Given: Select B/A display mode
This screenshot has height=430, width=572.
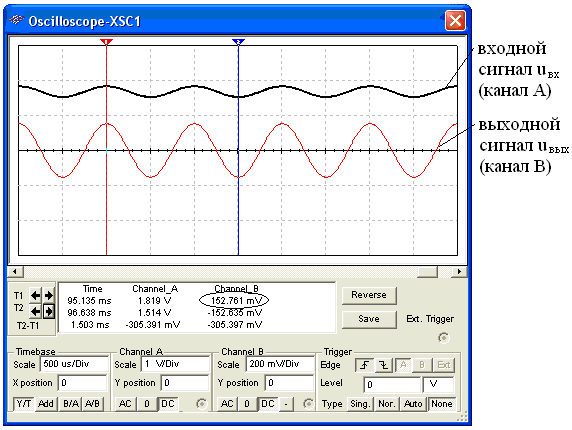Looking at the screenshot, I should click(71, 404).
